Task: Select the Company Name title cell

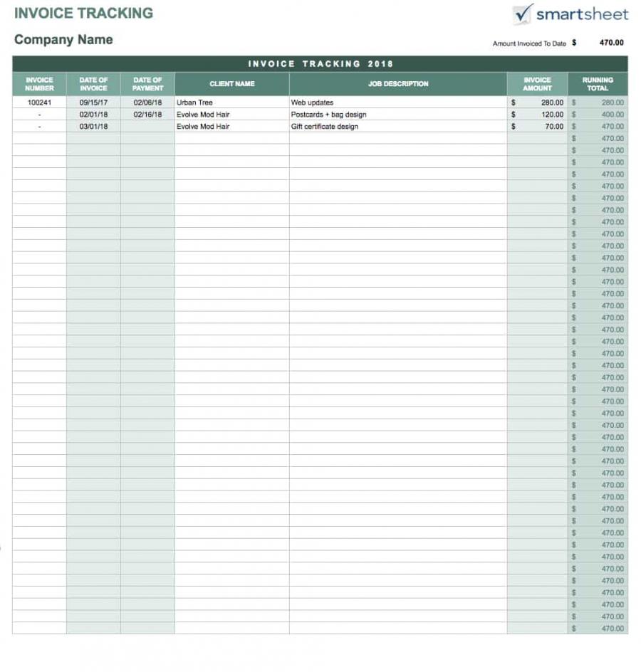Action: tap(63, 40)
